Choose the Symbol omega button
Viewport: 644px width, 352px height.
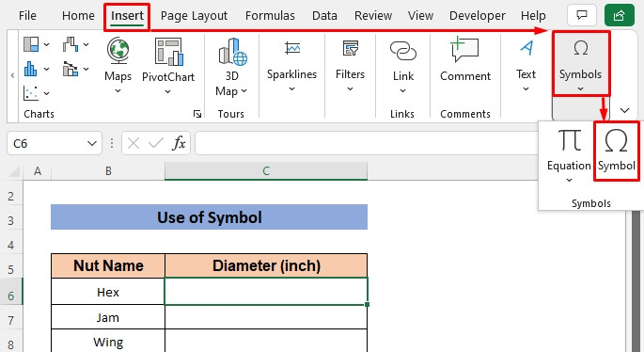tap(617, 151)
